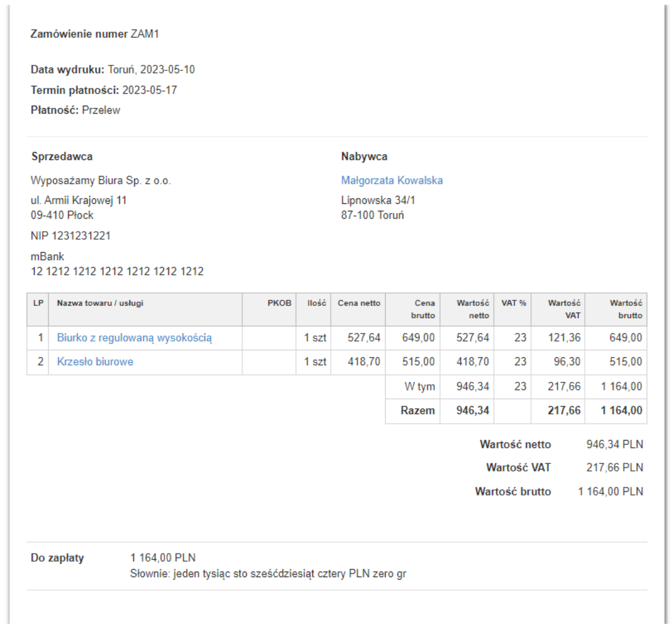Click VAT value 121,36 in the desk row
The image size is (672, 629).
coord(564,337)
